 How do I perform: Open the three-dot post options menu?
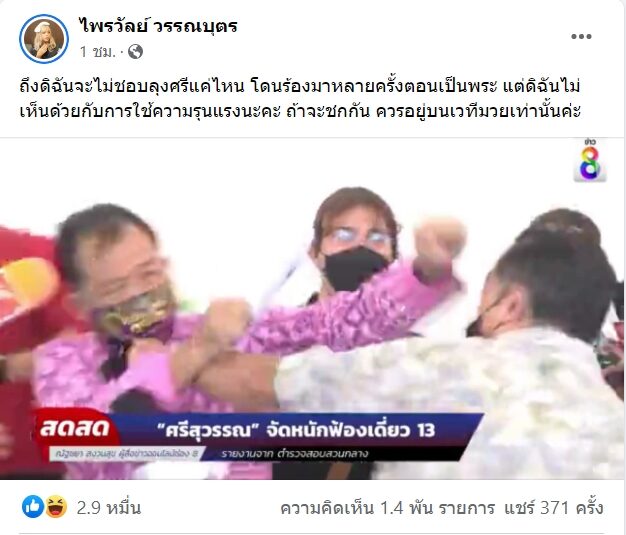click(581, 37)
